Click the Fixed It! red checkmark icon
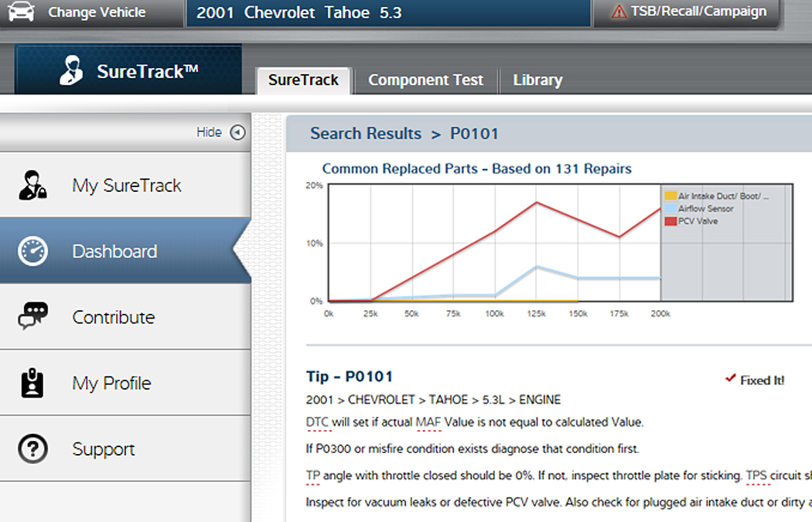Image resolution: width=812 pixels, height=522 pixels. click(730, 378)
